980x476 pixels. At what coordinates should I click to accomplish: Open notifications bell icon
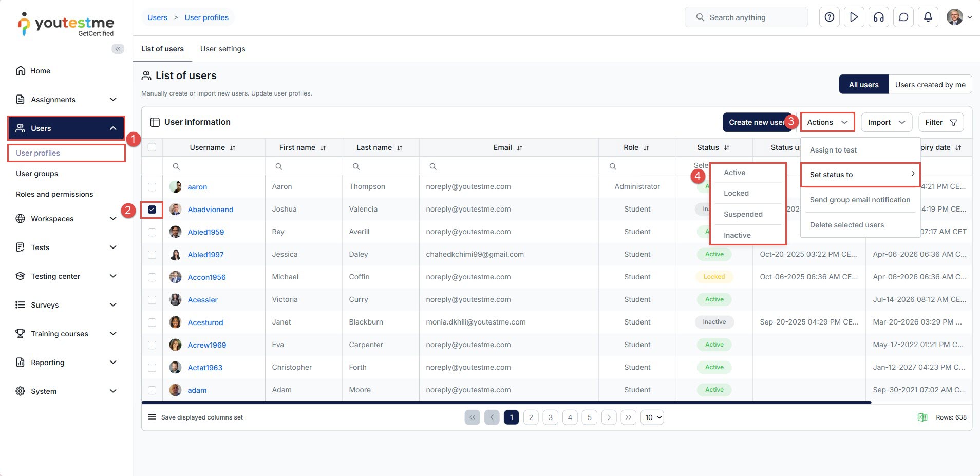coord(928,17)
